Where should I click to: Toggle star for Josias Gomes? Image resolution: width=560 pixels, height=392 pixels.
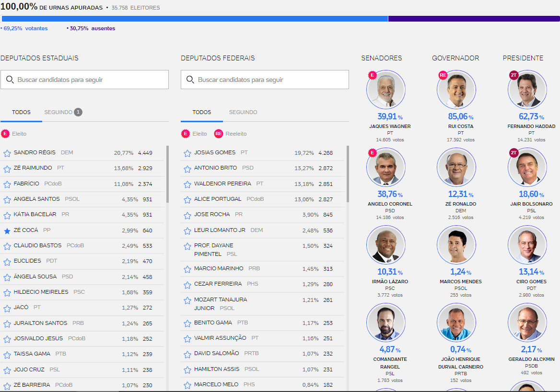point(187,153)
